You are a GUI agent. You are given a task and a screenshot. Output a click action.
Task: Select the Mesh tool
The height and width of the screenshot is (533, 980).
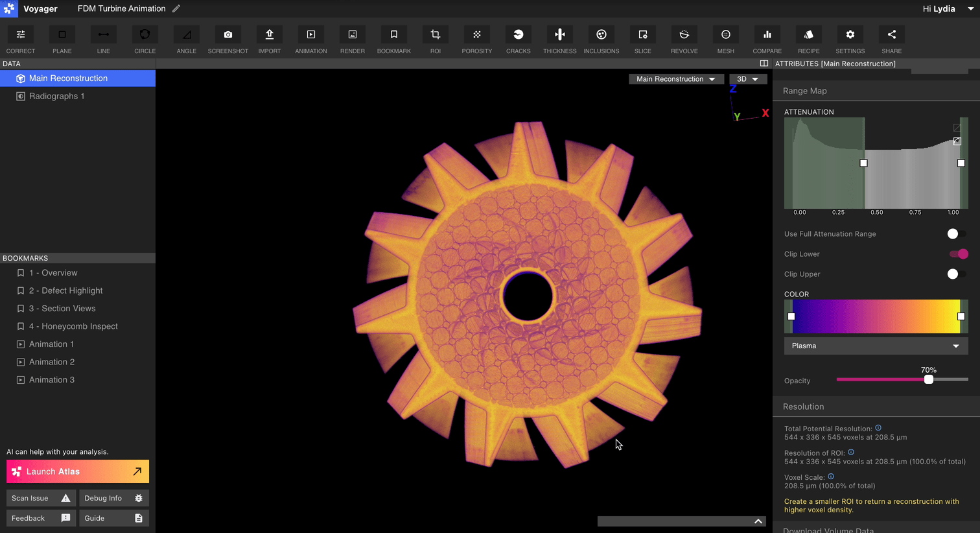click(x=725, y=39)
